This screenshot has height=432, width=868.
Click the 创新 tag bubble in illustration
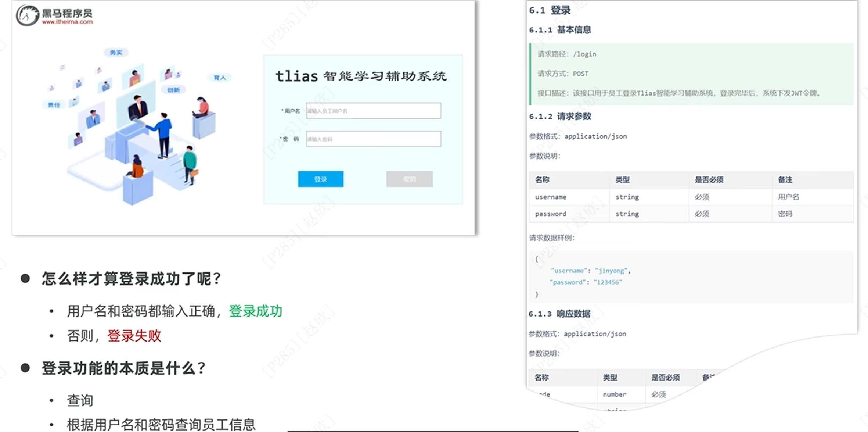click(173, 90)
